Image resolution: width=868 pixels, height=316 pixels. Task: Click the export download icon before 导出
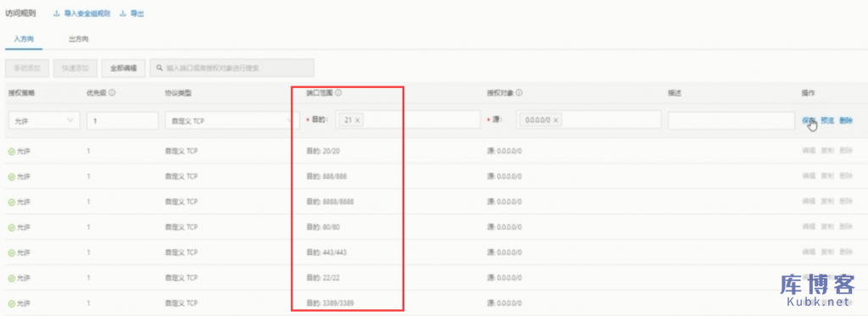[x=122, y=14]
